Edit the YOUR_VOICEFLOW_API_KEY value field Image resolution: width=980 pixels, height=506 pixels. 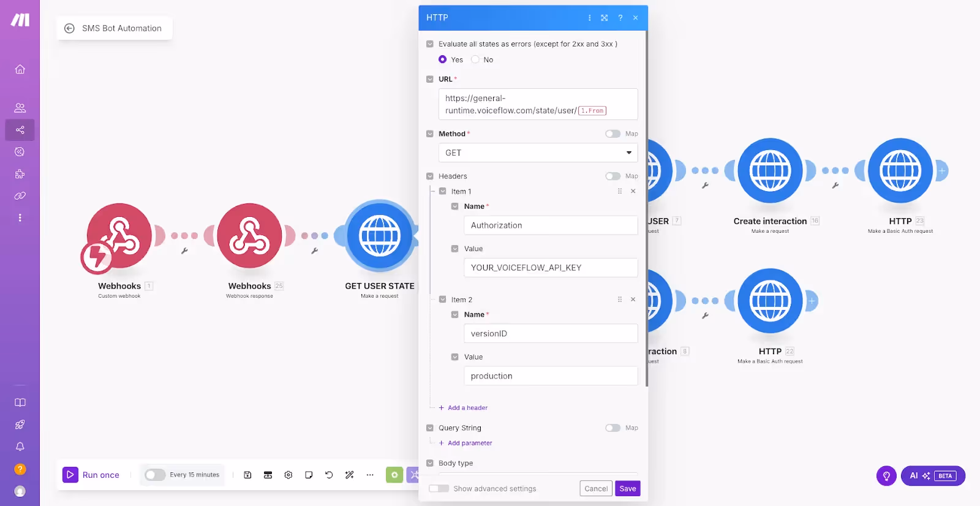point(551,268)
